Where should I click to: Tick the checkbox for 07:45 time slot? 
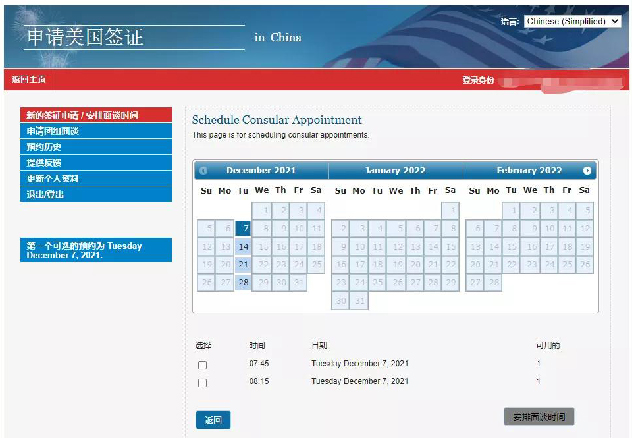click(x=202, y=365)
